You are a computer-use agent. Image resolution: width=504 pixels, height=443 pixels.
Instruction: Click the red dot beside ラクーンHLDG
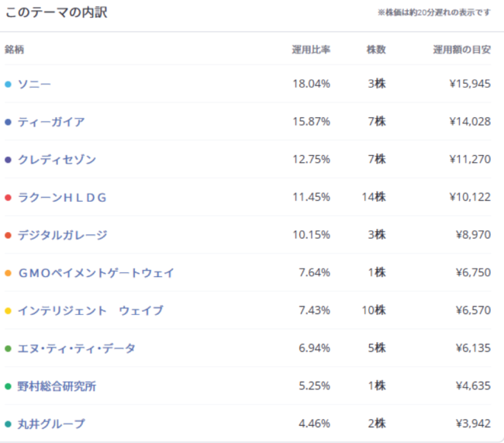[8, 197]
